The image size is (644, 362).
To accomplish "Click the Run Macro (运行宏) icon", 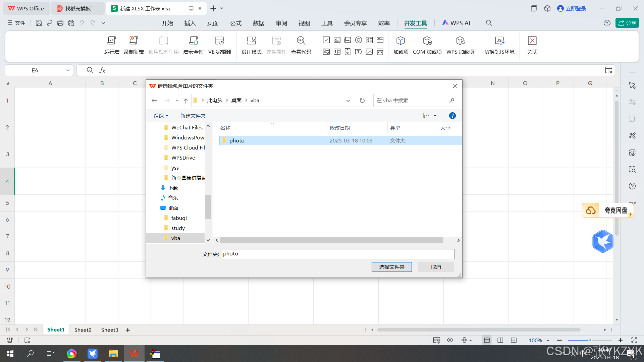I will tap(112, 41).
